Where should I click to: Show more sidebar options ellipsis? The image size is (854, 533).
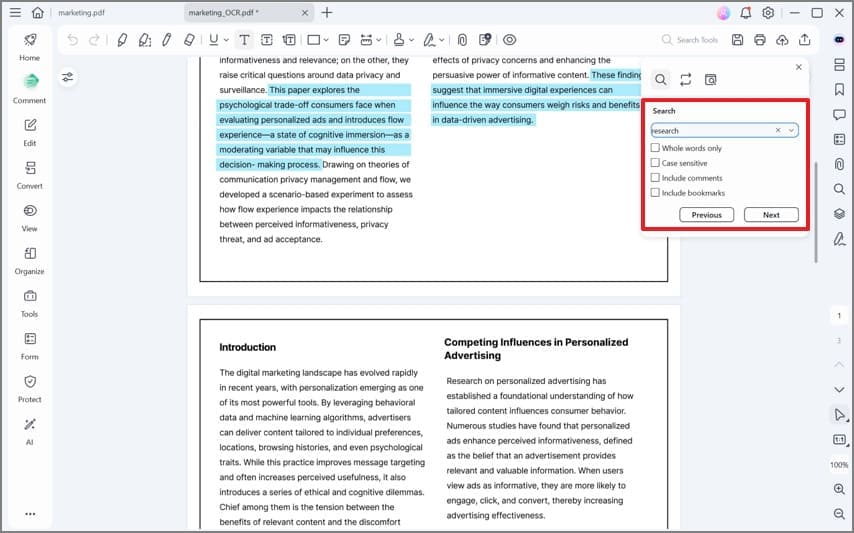[x=30, y=514]
